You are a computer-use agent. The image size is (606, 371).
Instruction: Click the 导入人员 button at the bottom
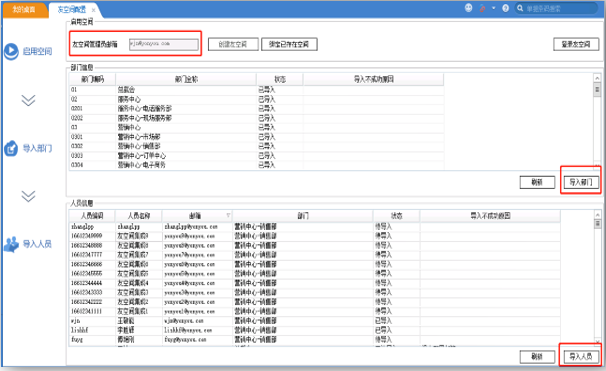[581, 356]
